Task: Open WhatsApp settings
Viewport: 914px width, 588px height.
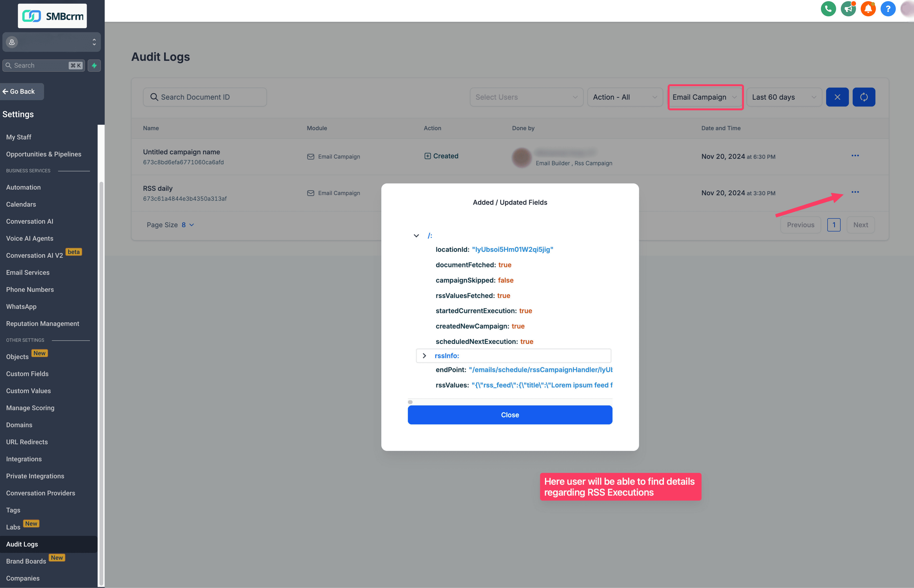Action: (21, 307)
